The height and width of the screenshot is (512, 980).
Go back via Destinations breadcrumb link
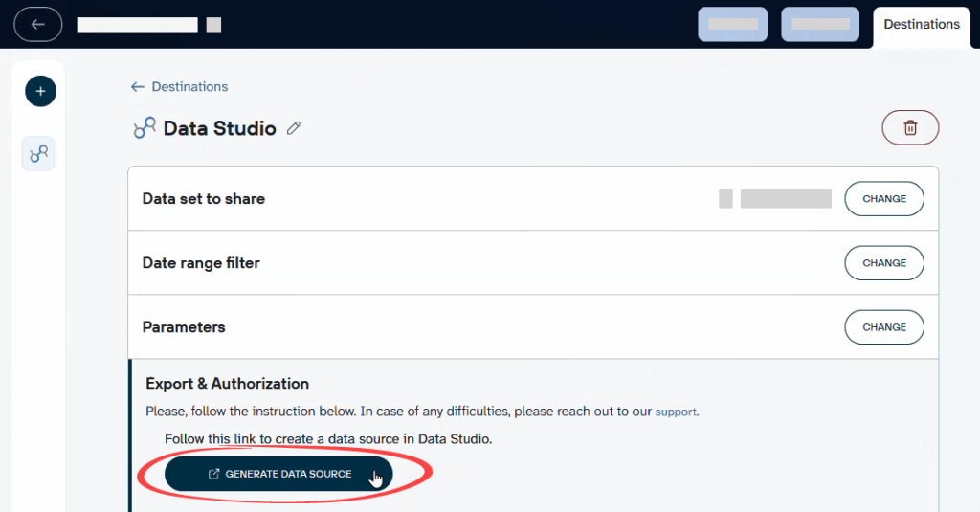179,87
